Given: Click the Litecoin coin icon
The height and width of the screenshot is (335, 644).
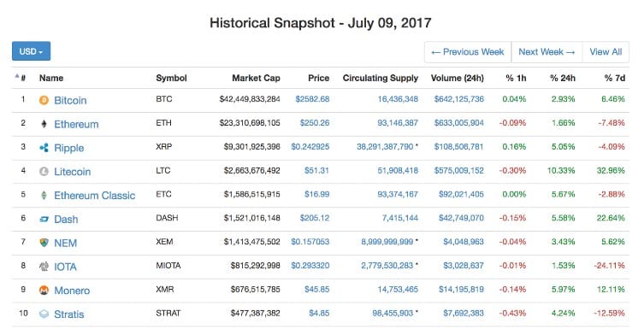Looking at the screenshot, I should 44,172.
